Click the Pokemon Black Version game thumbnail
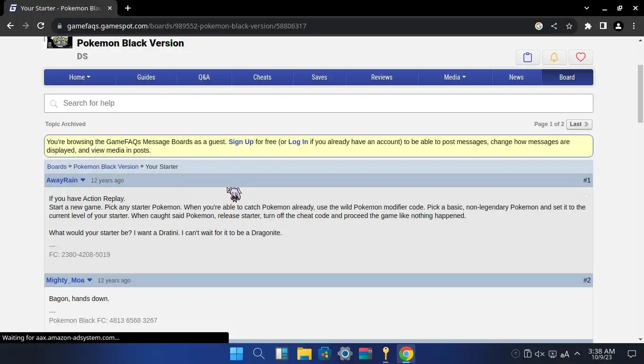This screenshot has width=644, height=364. point(60,42)
